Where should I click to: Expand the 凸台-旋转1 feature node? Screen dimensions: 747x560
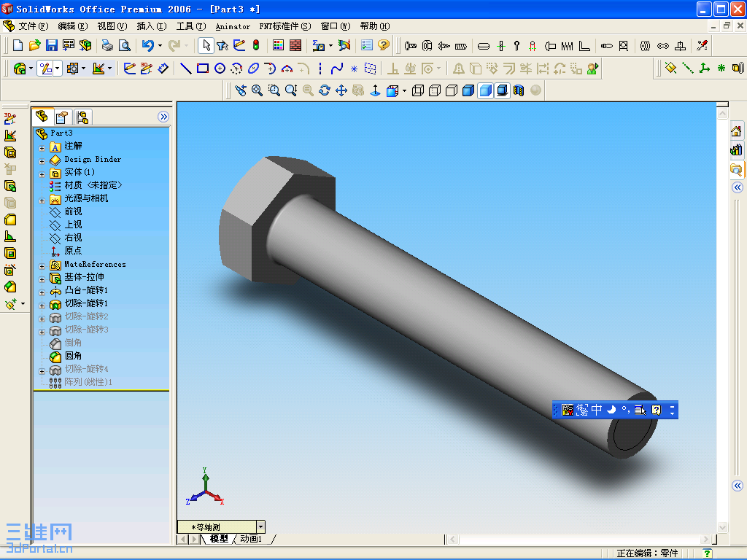[42, 292]
